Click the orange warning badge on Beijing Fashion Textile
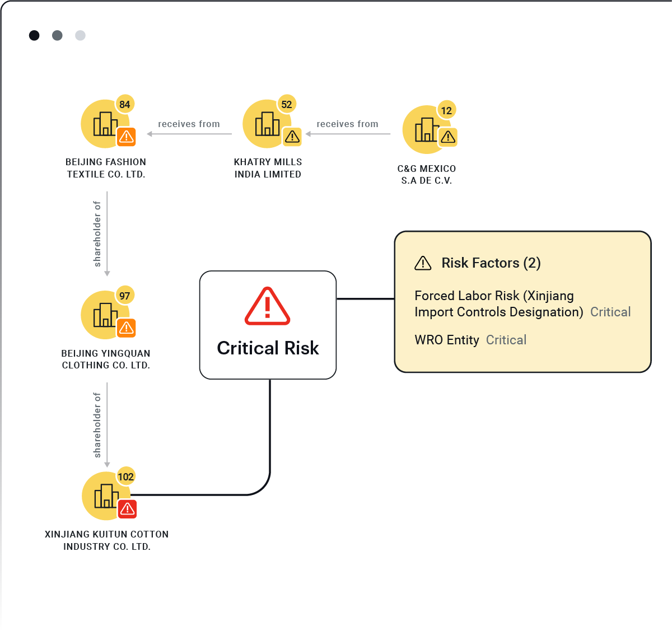This screenshot has height=631, width=672. [127, 136]
